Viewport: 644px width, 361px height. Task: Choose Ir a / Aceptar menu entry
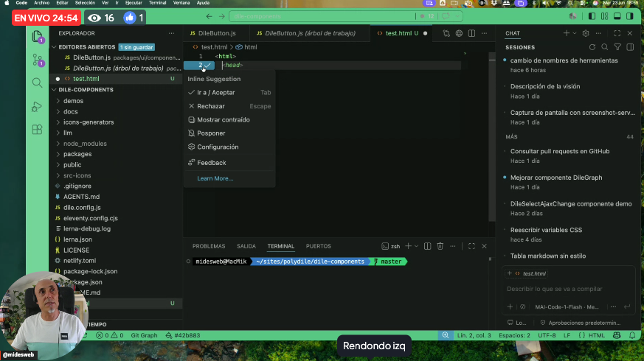(x=229, y=93)
